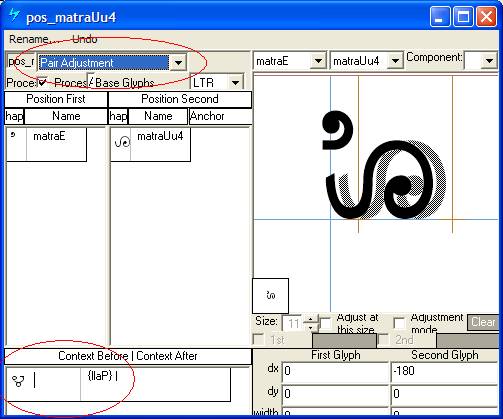Toggle the Process marks checkbox
This screenshot has height=419, width=503.
pos(42,82)
